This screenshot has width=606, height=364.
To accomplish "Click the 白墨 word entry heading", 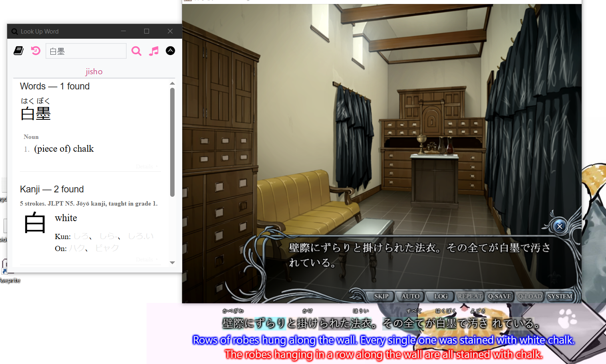I will pyautogui.click(x=36, y=114).
